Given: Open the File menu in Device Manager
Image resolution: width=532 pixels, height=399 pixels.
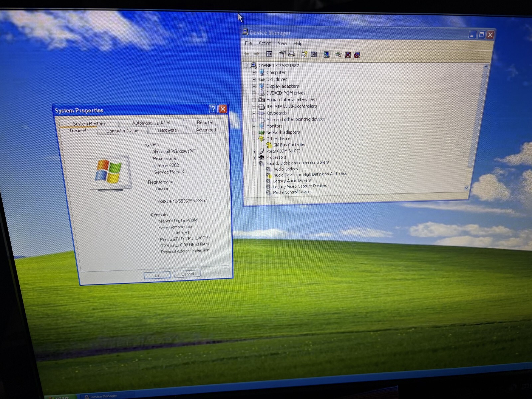Looking at the screenshot, I should 248,43.
